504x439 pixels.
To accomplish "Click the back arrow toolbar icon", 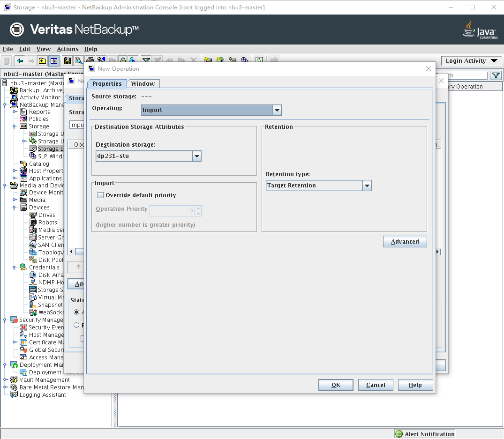I will click(x=20, y=61).
